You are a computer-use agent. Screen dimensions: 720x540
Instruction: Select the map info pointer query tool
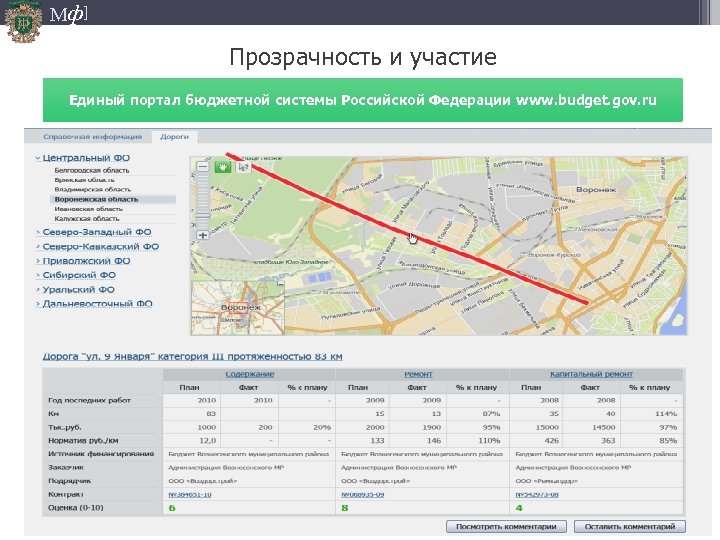243,167
